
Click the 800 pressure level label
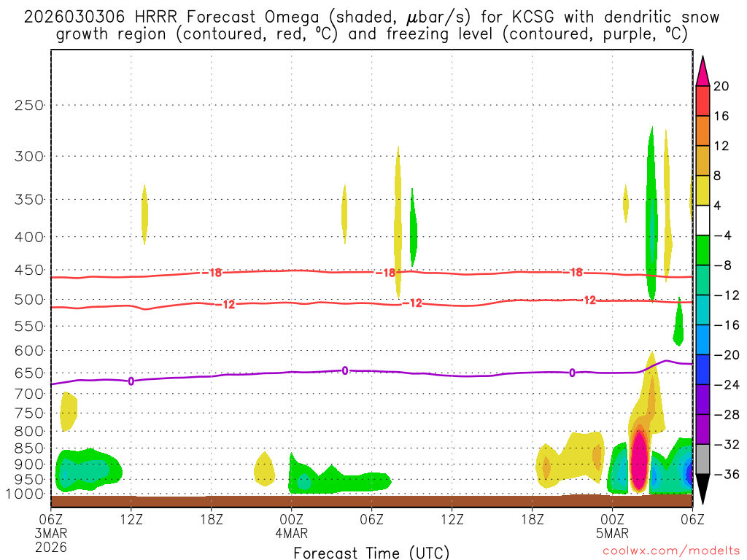(x=29, y=431)
